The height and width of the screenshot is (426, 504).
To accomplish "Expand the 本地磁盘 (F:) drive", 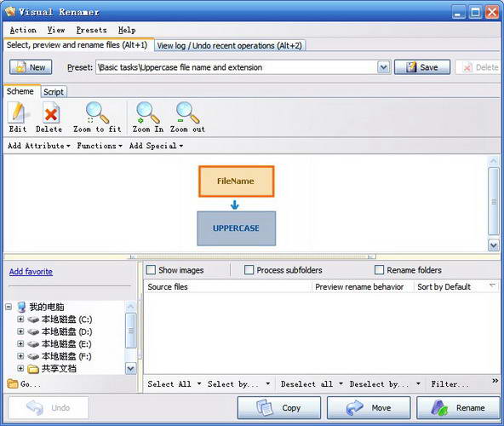I will tap(20, 356).
